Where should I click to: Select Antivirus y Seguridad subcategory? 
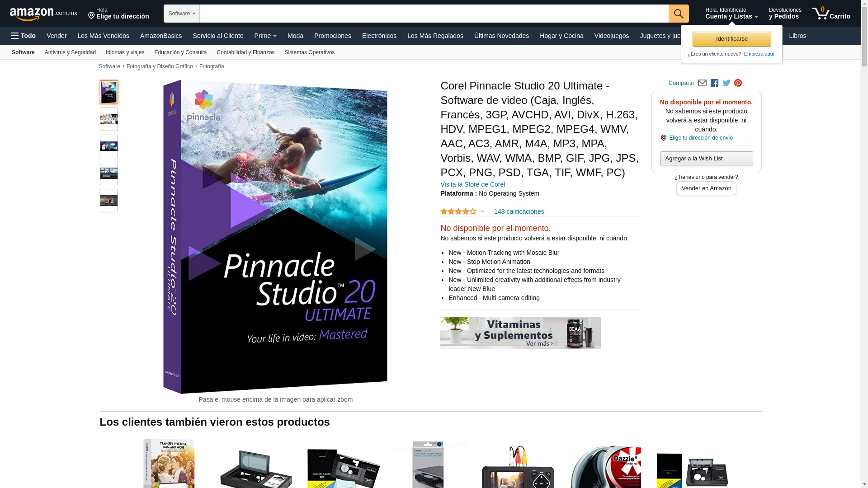click(70, 52)
